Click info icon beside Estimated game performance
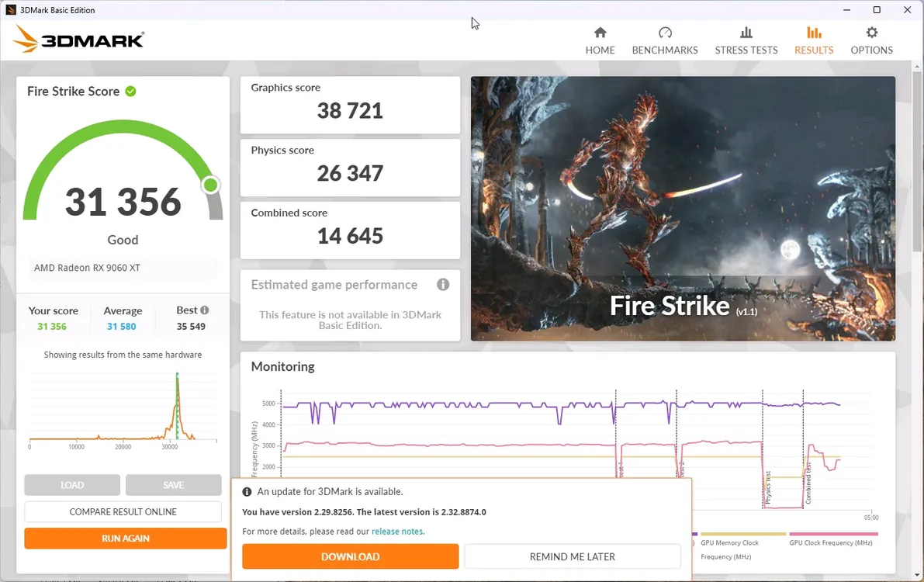The width and height of the screenshot is (924, 582). pos(443,285)
